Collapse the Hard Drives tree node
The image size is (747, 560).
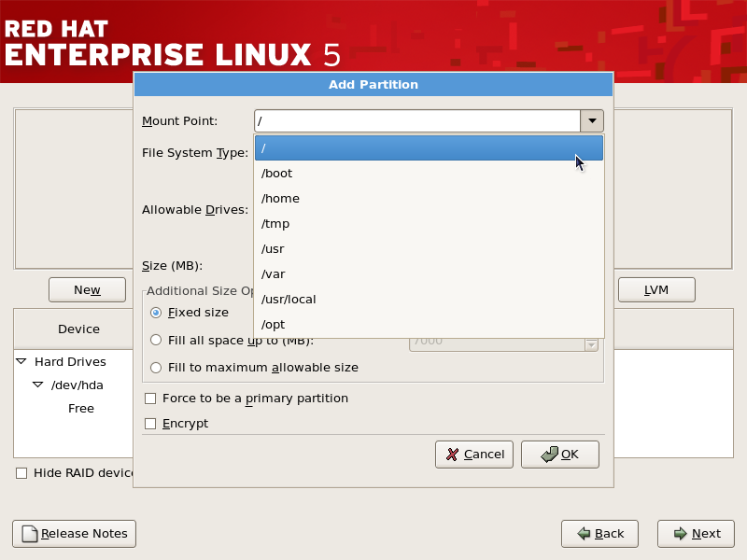coord(21,361)
